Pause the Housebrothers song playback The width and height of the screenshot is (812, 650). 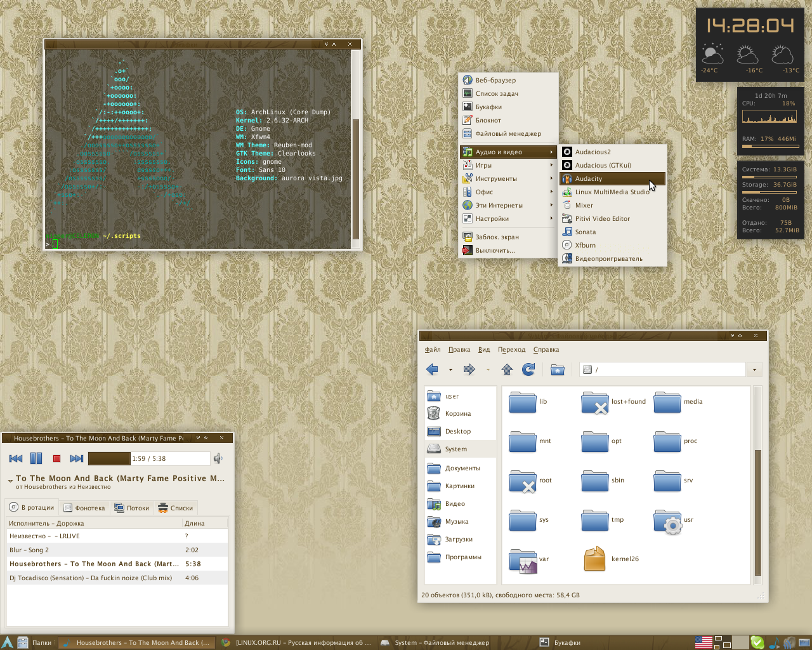pos(36,458)
